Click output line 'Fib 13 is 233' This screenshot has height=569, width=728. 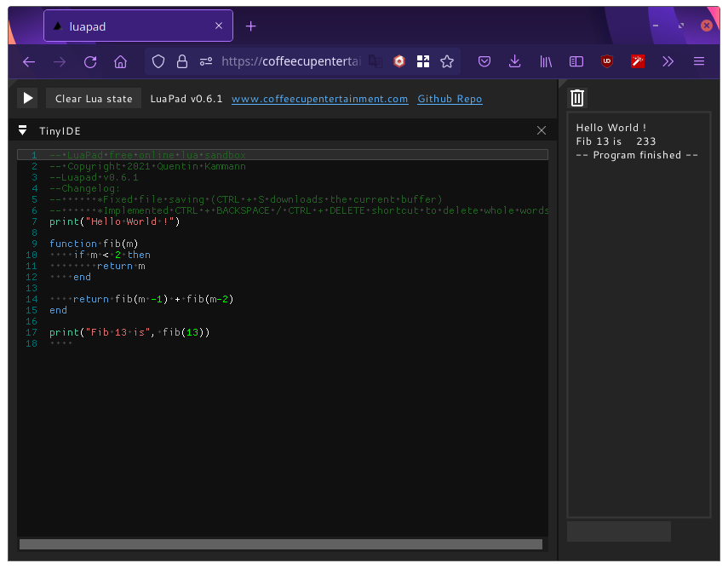coord(616,141)
